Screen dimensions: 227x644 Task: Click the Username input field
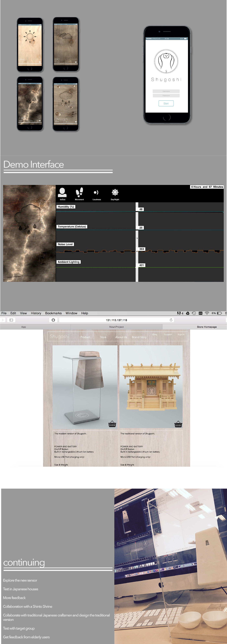pos(166,91)
